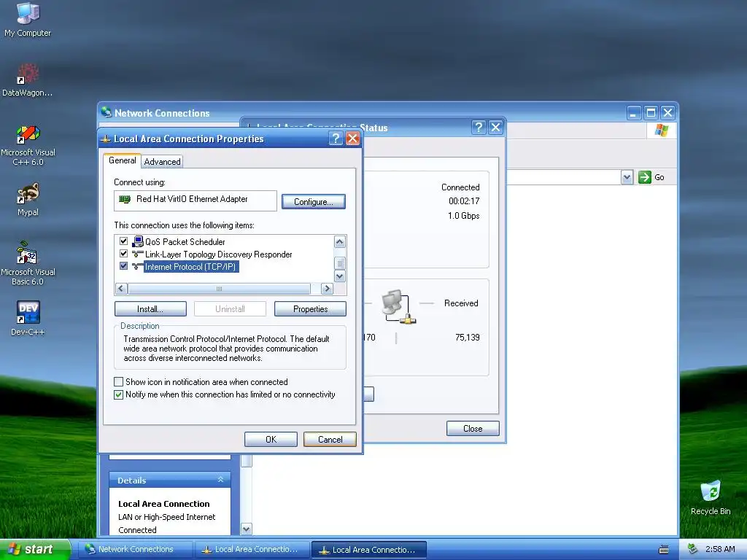Click the items list vertical scrollbar thumb

340,263
